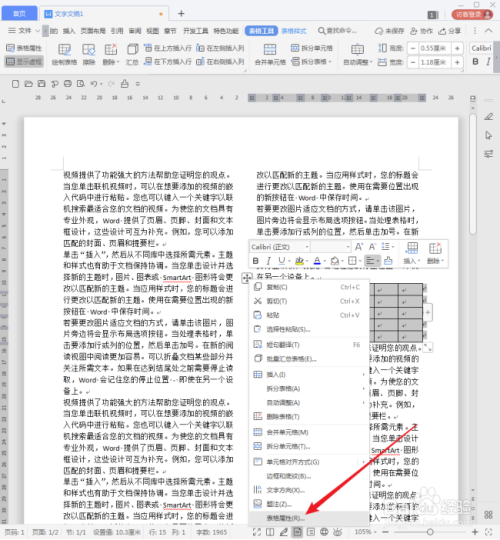Viewport: 500px width, 540px height.
Task: Click the print icon in quick access bar
Action: point(68,84)
